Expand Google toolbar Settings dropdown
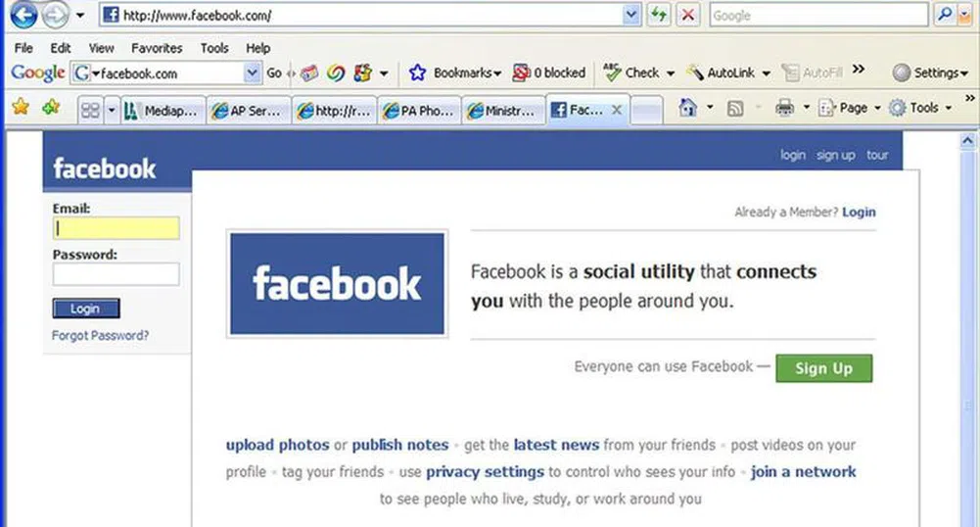Screen dimensions: 980x527 click(931, 73)
